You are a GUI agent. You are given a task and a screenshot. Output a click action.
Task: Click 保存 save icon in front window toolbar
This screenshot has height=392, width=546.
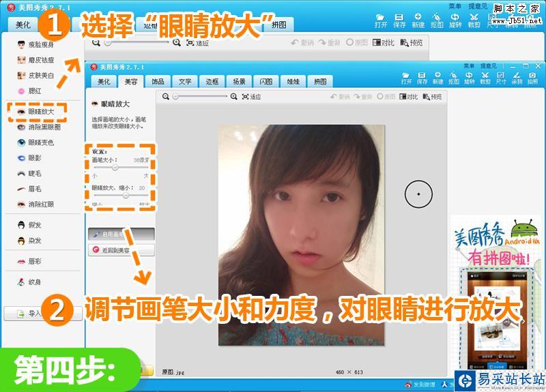[422, 78]
